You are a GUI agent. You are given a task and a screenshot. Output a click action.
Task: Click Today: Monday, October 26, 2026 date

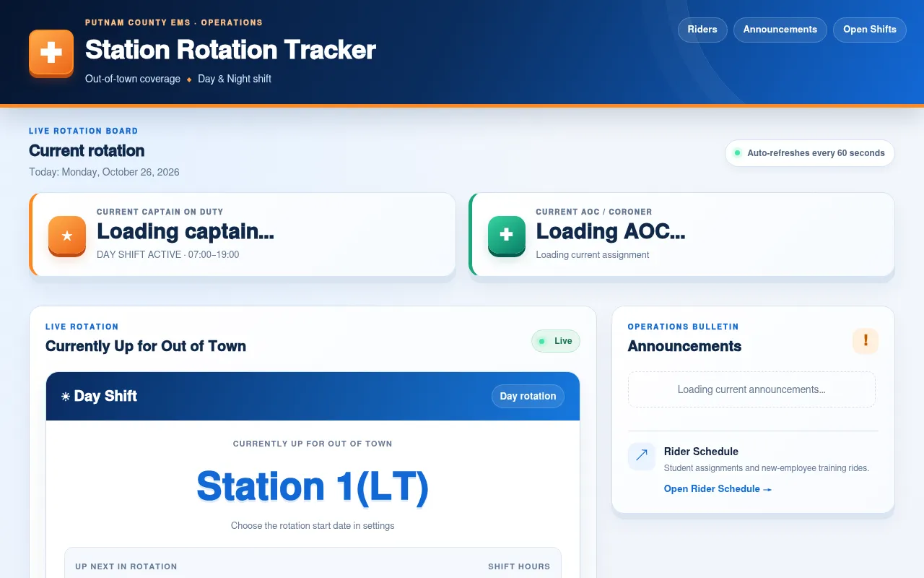(104, 172)
